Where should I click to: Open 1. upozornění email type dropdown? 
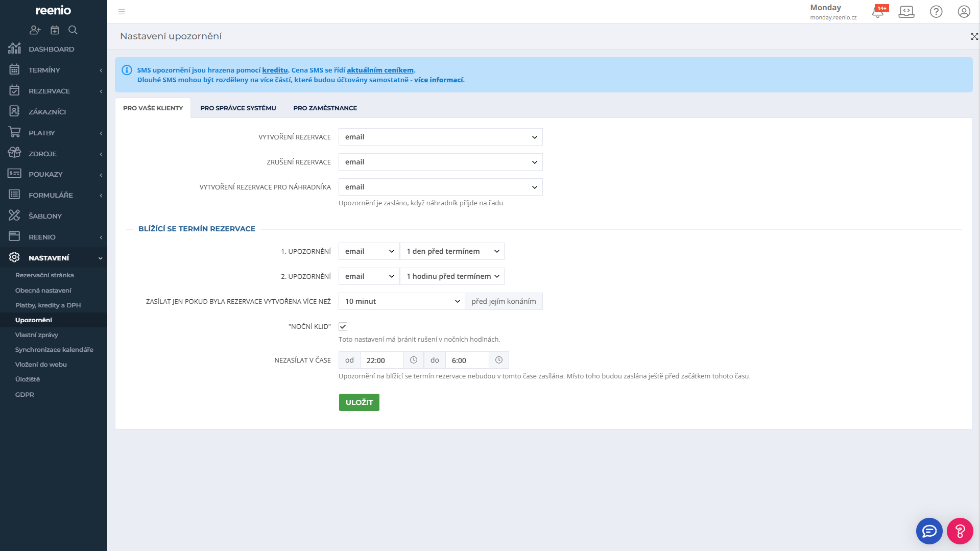(369, 251)
